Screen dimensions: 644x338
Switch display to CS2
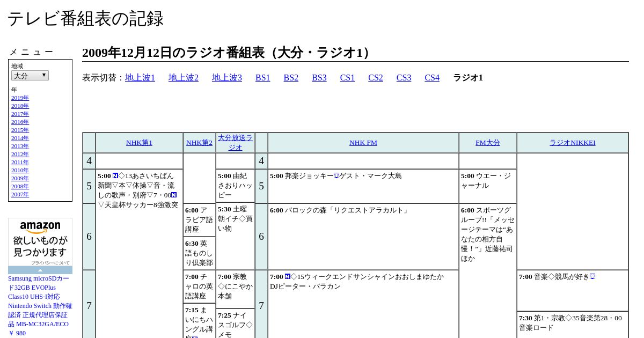coord(376,78)
